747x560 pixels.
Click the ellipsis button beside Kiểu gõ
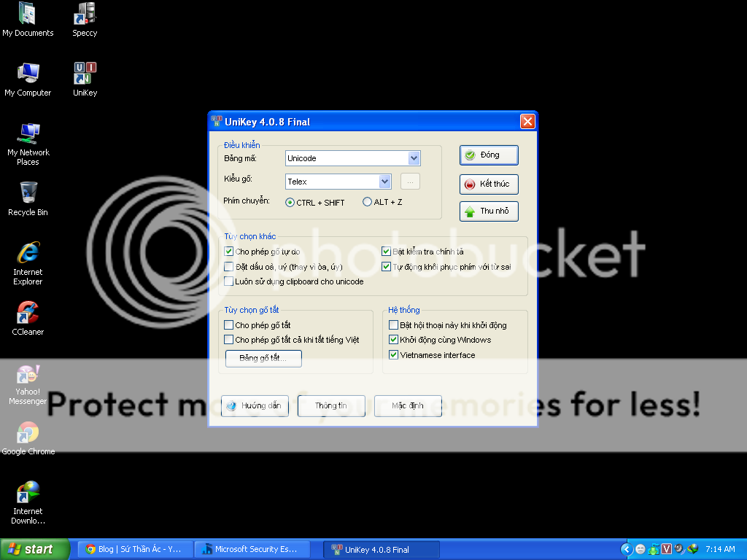click(410, 182)
